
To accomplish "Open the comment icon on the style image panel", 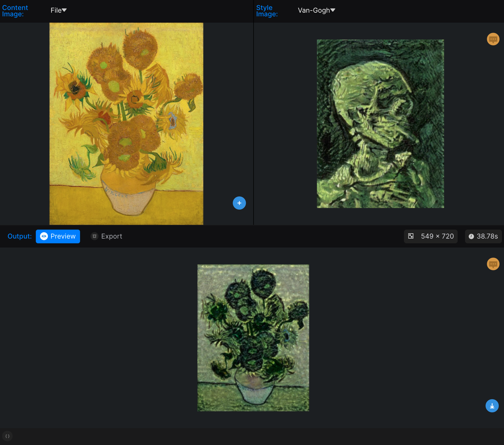I will click(x=493, y=39).
